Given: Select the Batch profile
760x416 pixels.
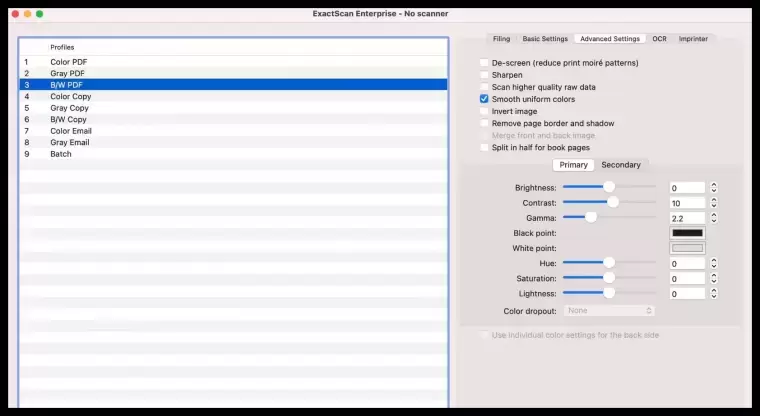Looking at the screenshot, I should (233, 154).
